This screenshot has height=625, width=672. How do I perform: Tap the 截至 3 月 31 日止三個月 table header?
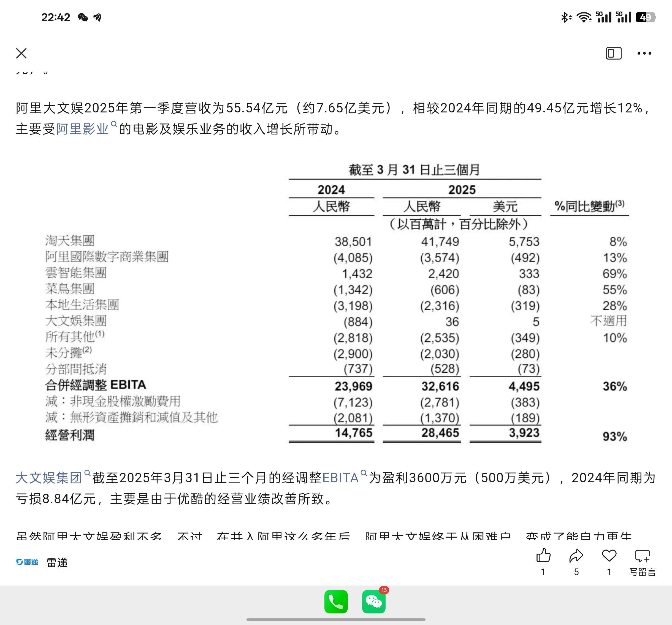click(x=414, y=170)
